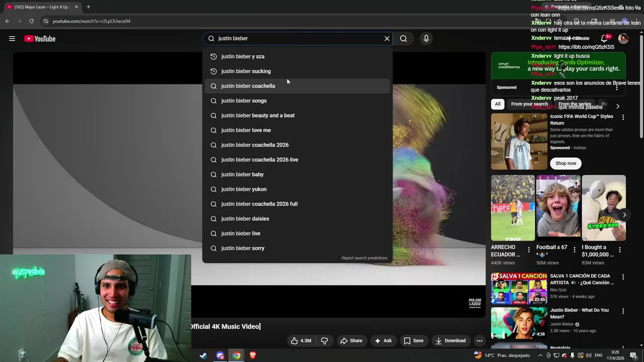The height and width of the screenshot is (362, 644).
Task: Click the browser address bar URL
Action: (92, 21)
